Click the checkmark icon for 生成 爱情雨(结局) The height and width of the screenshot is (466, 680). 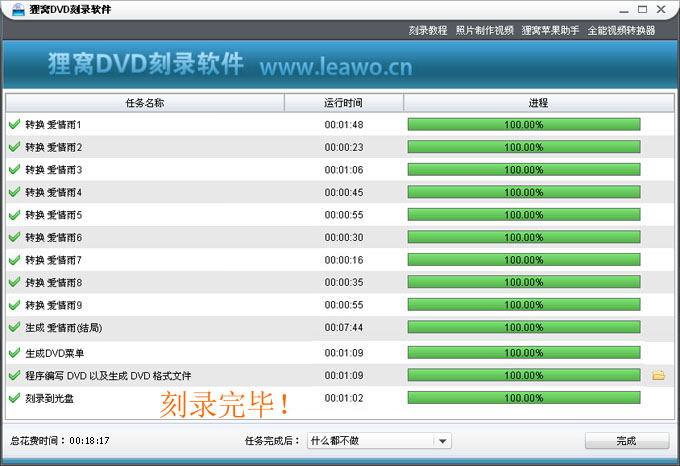coord(15,327)
